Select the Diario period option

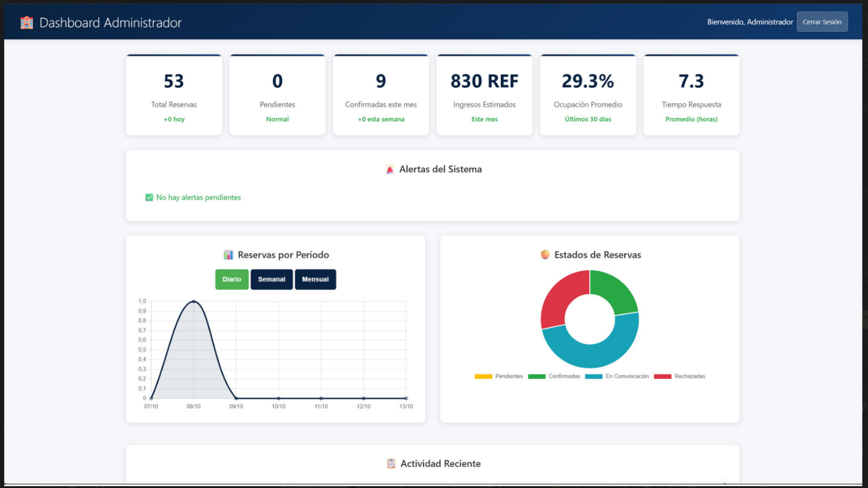coord(232,279)
